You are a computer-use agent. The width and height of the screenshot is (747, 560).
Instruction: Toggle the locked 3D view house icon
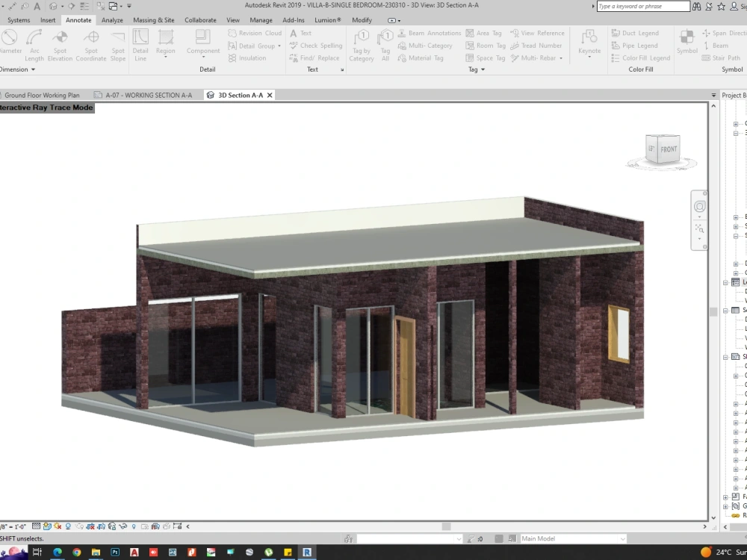[x=112, y=526]
